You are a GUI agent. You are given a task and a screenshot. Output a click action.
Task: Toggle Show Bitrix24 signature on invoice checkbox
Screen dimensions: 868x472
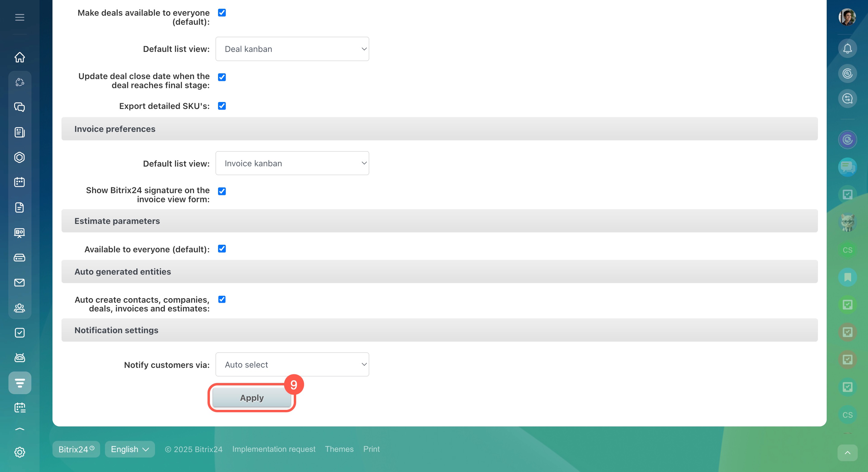[x=222, y=191]
